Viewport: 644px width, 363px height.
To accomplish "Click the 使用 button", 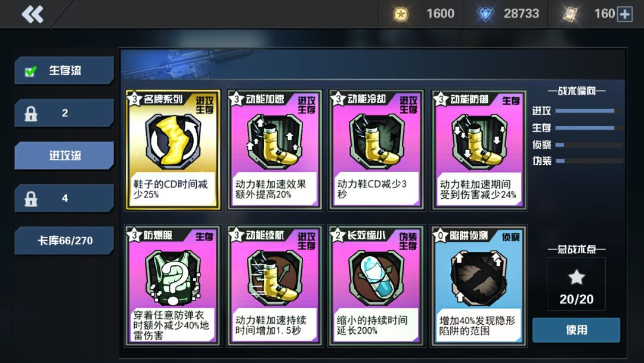I will 576,330.
